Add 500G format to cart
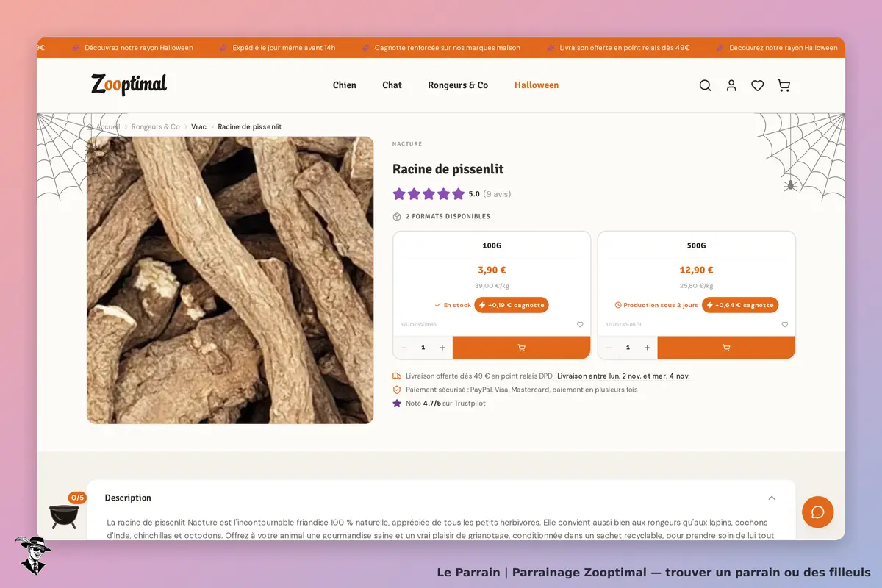The image size is (882, 588). [726, 348]
